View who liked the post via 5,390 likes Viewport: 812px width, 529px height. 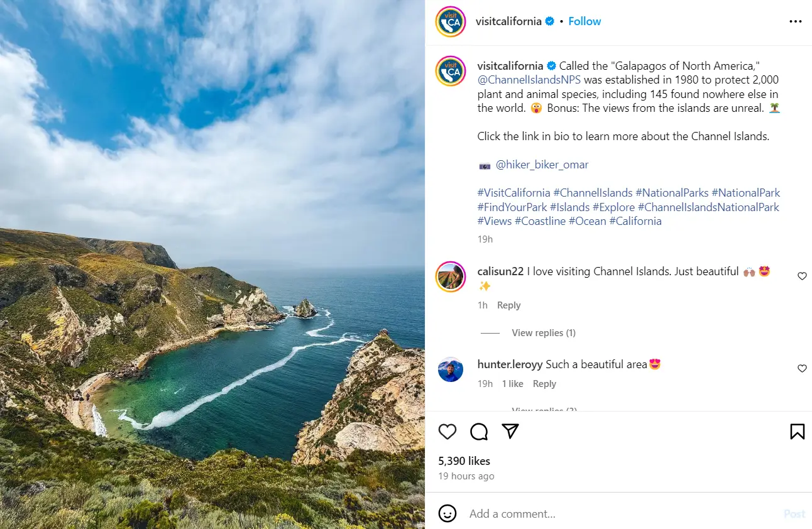click(464, 461)
